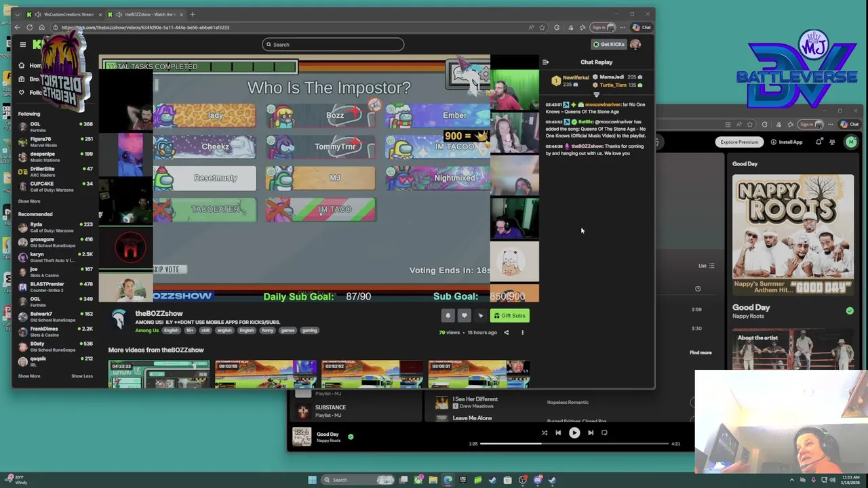868x488 pixels.
Task: Open the Windows Start button
Action: click(x=313, y=480)
